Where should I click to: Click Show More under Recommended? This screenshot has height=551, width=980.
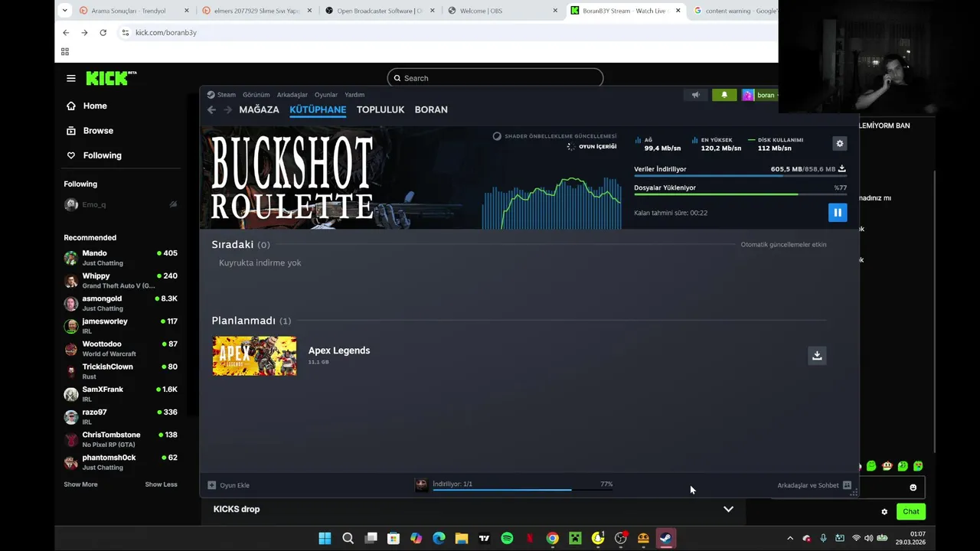tap(80, 484)
